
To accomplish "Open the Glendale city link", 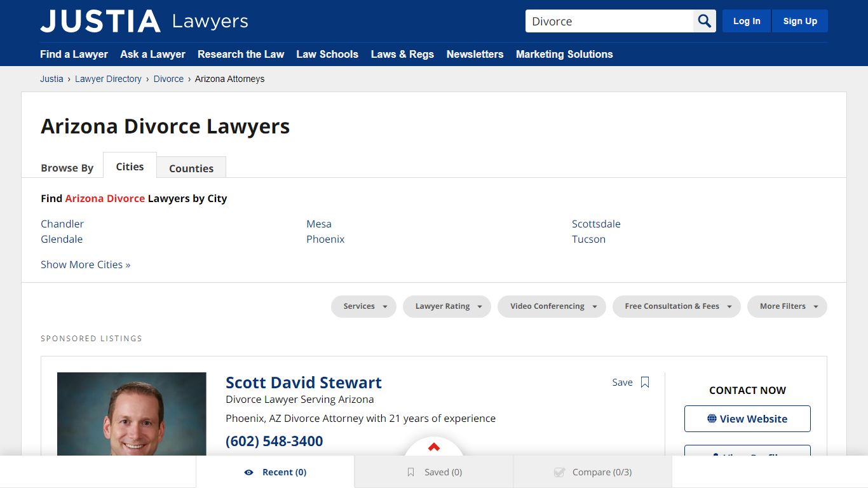I will tap(62, 239).
